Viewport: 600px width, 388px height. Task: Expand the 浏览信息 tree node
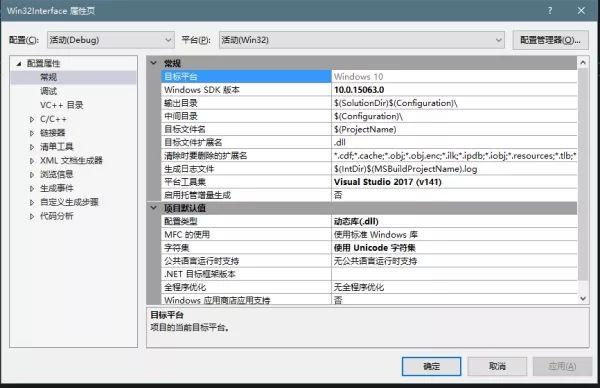(x=32, y=175)
